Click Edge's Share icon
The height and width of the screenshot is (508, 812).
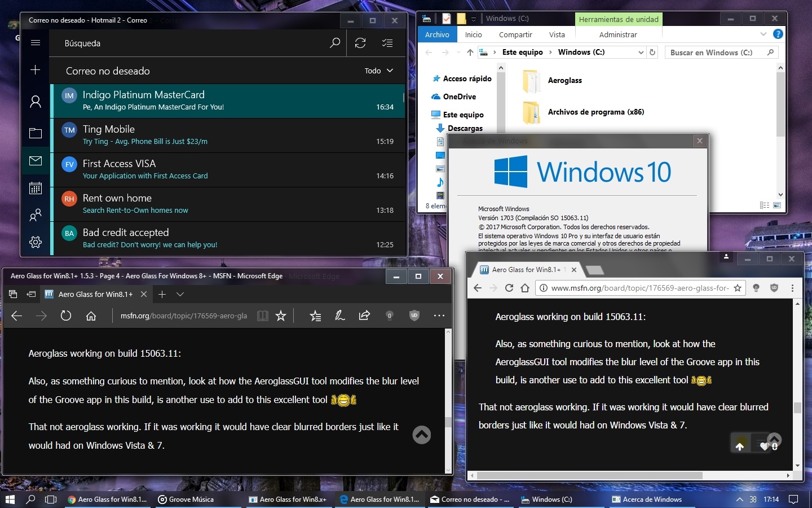click(x=364, y=316)
